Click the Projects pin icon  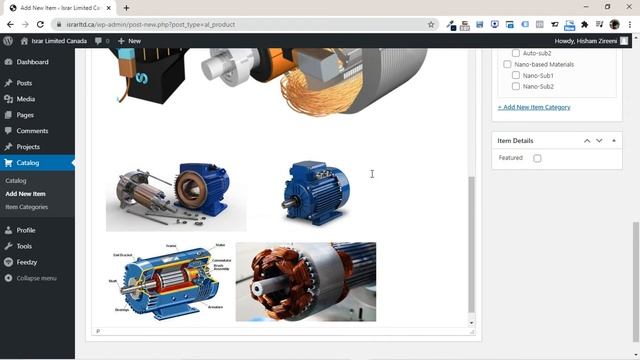click(x=9, y=147)
